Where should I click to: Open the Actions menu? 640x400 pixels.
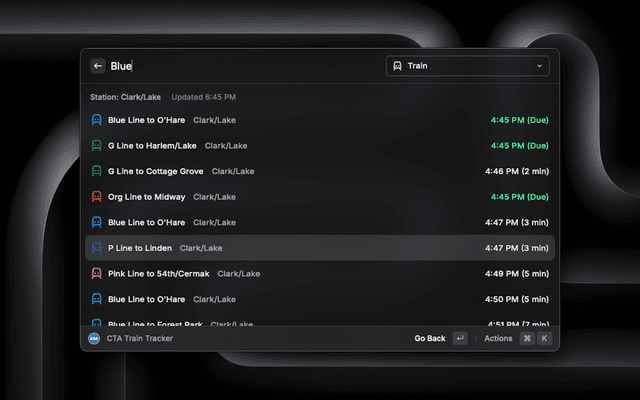[498, 339]
